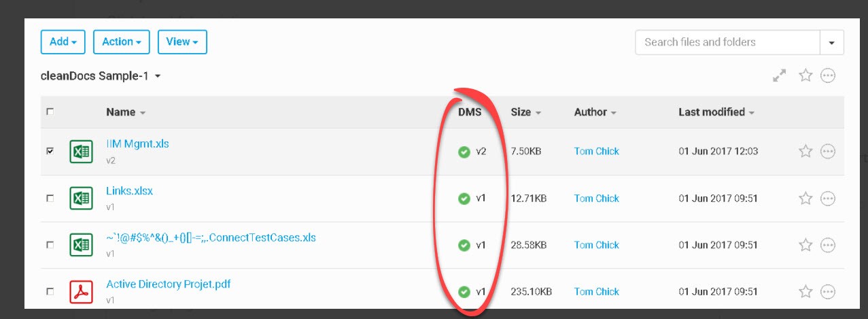Star the IIM Mgmt.xls file
Screen dimensions: 868x319
point(805,152)
